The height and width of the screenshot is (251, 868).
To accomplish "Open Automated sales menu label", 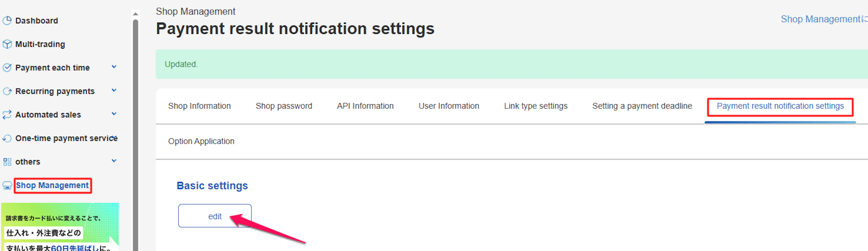I will click(x=48, y=115).
